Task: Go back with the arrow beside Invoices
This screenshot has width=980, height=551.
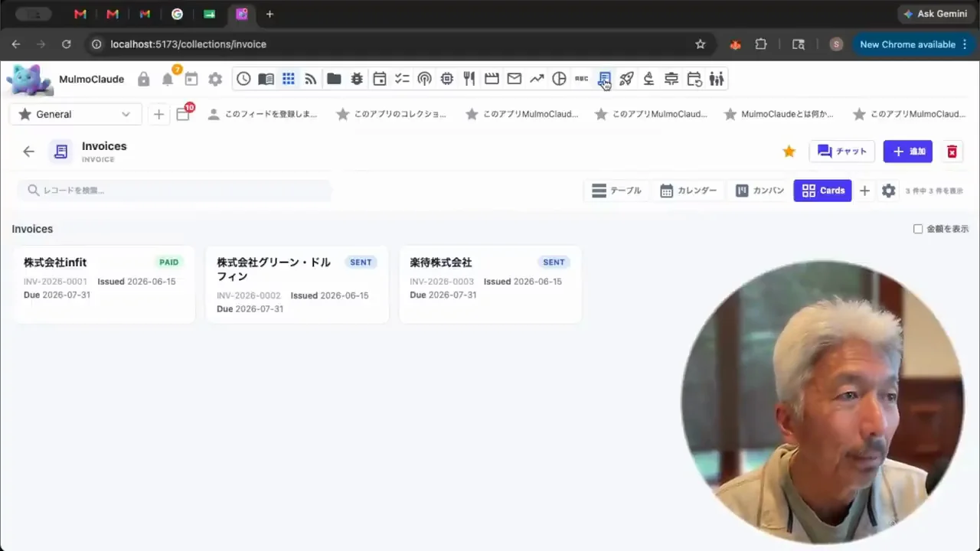Action: [28, 152]
